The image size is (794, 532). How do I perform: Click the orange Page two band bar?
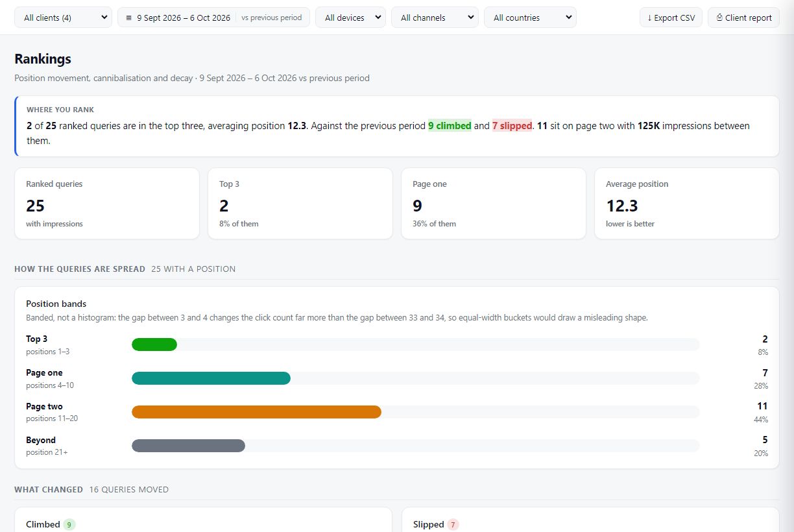256,412
